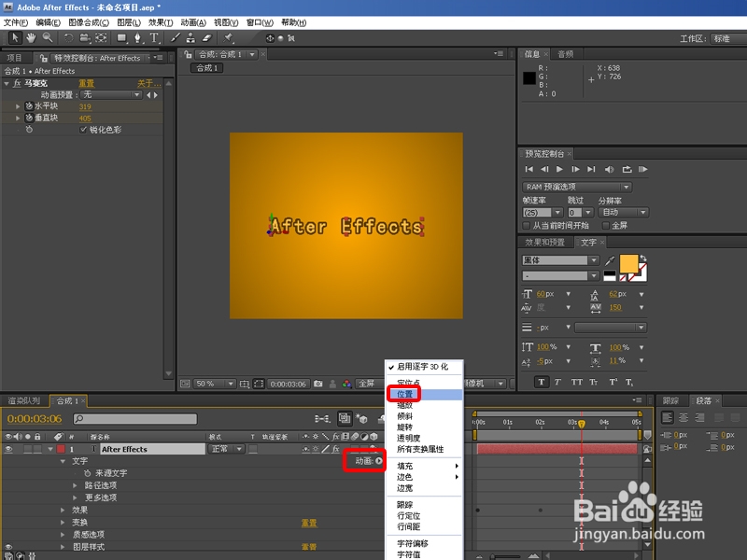This screenshot has height=560, width=747.
Task: Open the animation preset dropdown
Action: (111, 95)
